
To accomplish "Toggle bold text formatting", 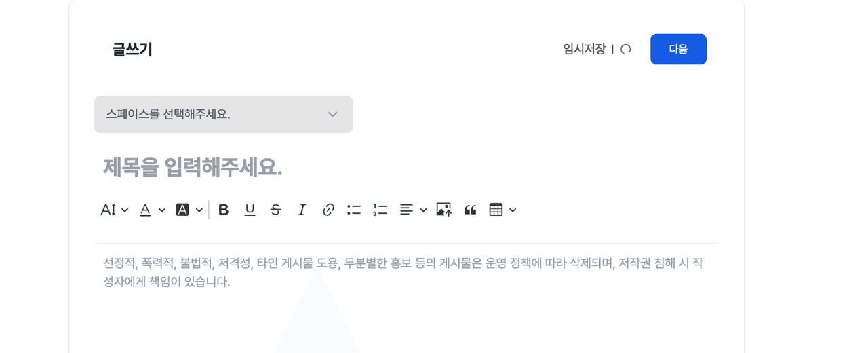I will [x=224, y=210].
